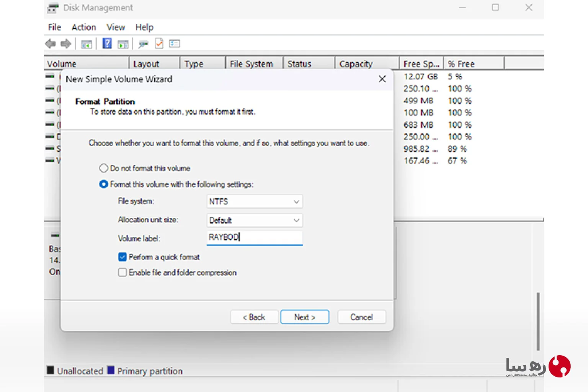Open the File system NTFS dropdown
Screen dimensions: 588x392
coord(255,201)
